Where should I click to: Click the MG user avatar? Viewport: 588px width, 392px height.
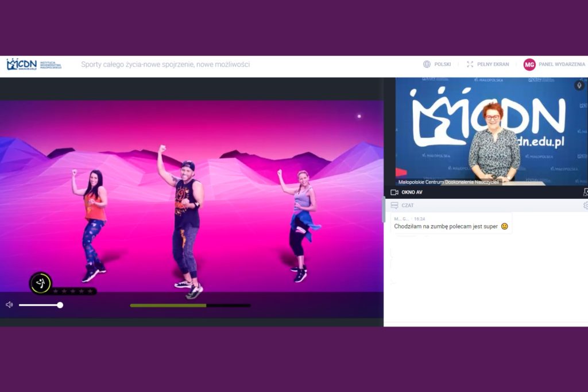click(529, 64)
